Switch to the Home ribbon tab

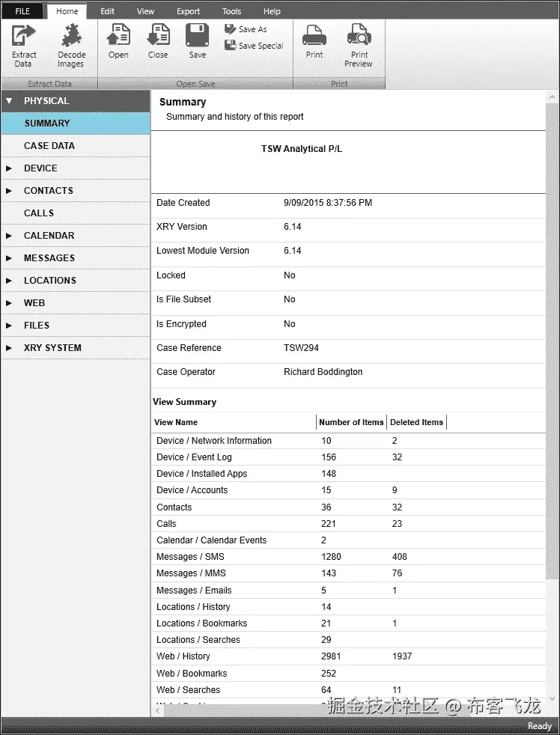[67, 11]
